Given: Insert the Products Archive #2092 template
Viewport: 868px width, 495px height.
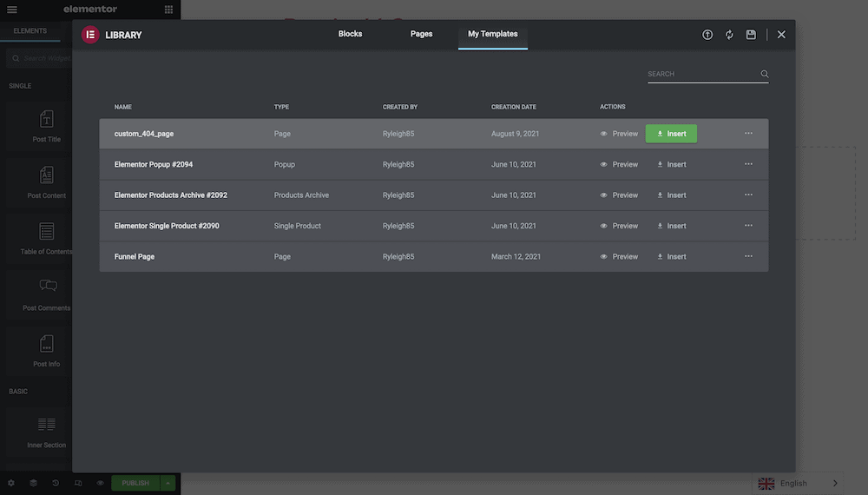Looking at the screenshot, I should (x=672, y=195).
